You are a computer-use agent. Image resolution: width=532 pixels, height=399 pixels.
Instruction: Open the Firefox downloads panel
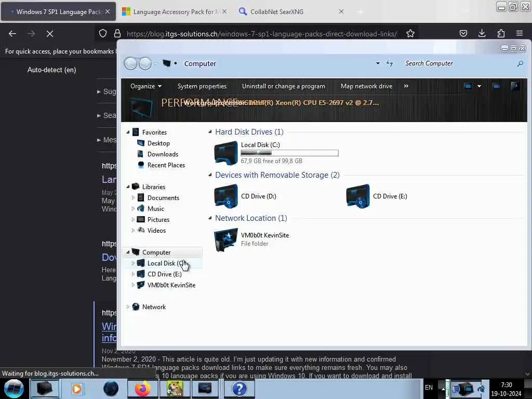(x=482, y=33)
